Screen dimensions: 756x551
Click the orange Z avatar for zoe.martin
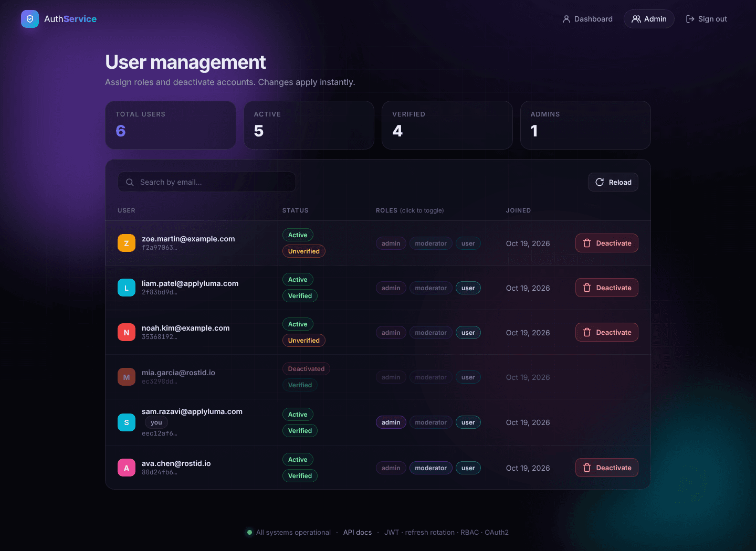[x=127, y=243]
